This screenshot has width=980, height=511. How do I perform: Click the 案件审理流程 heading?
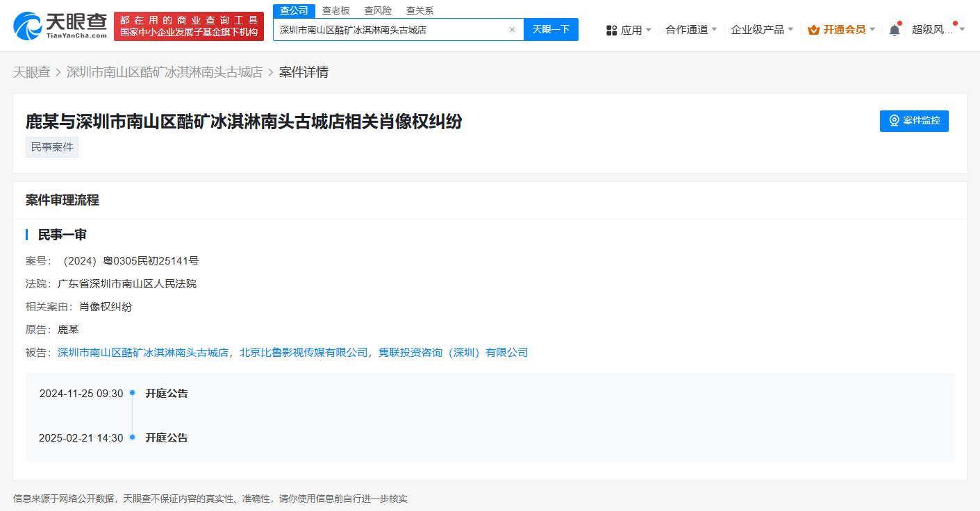(63, 200)
